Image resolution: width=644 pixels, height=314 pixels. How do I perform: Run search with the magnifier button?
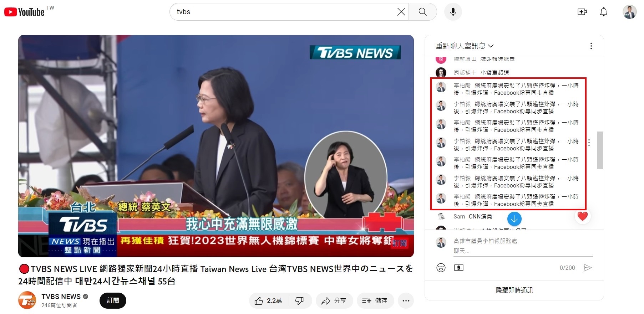[x=423, y=12]
